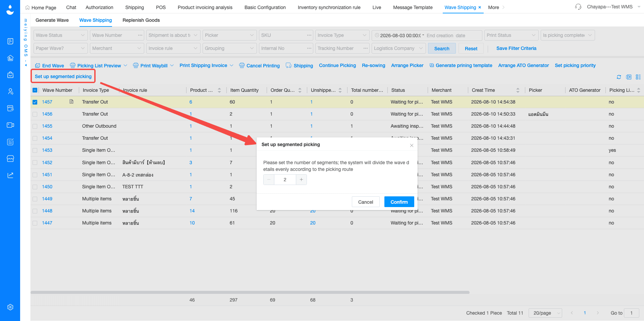Close the Set up segmented picking dialog
The image size is (644, 321).
pos(412,145)
